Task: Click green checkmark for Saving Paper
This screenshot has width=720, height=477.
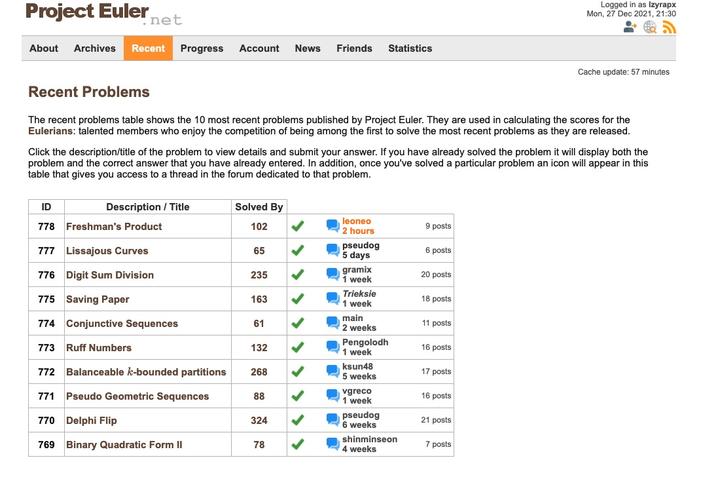Action: (297, 299)
